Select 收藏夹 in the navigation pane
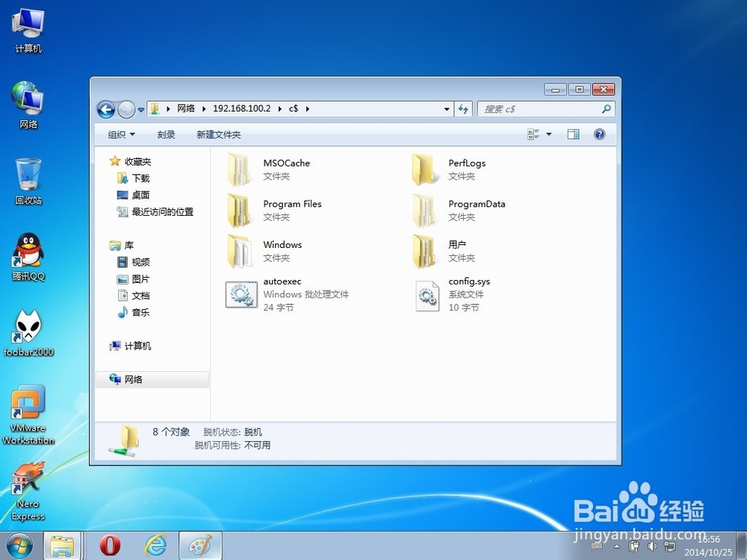 pyautogui.click(x=130, y=161)
